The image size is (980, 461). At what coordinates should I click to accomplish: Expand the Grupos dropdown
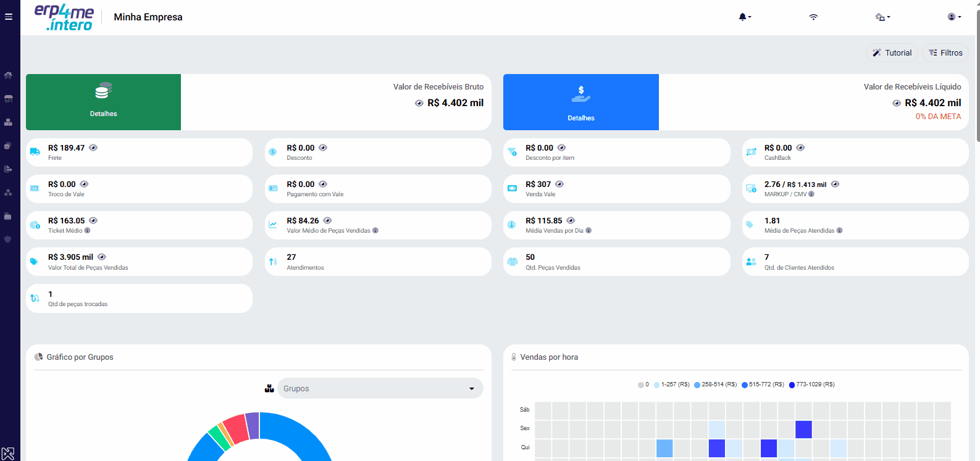click(x=380, y=388)
